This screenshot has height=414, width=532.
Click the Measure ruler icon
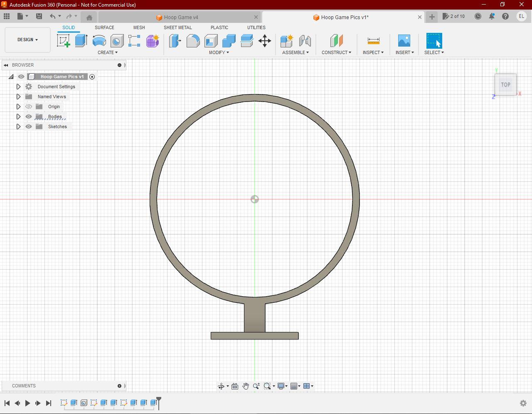pos(373,41)
